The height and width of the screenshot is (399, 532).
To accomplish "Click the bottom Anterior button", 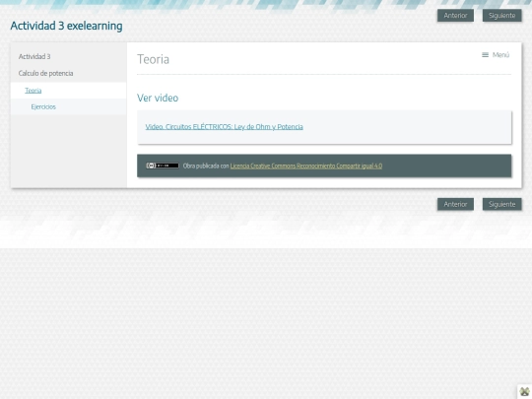I will point(455,204).
